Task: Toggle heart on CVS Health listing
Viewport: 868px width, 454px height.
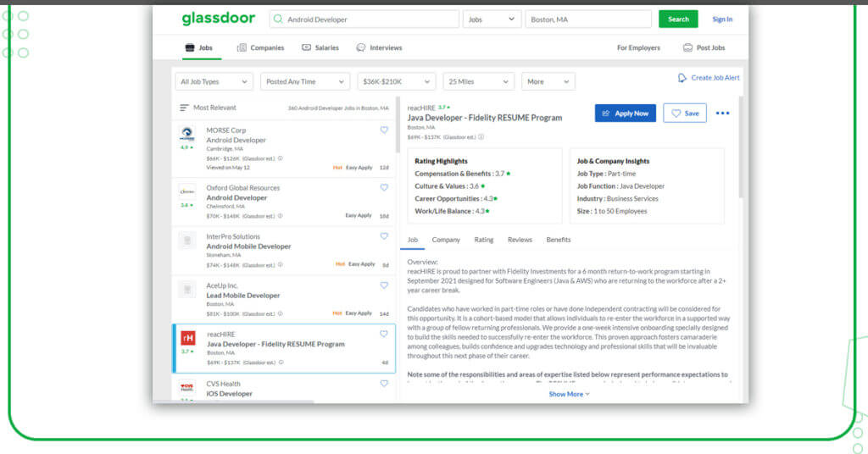Action: tap(384, 383)
